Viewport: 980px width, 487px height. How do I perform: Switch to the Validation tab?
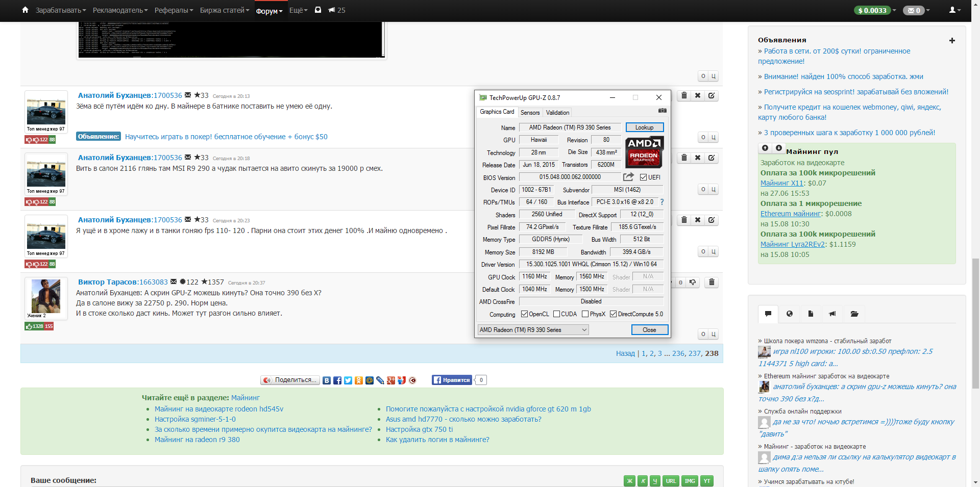pos(557,113)
